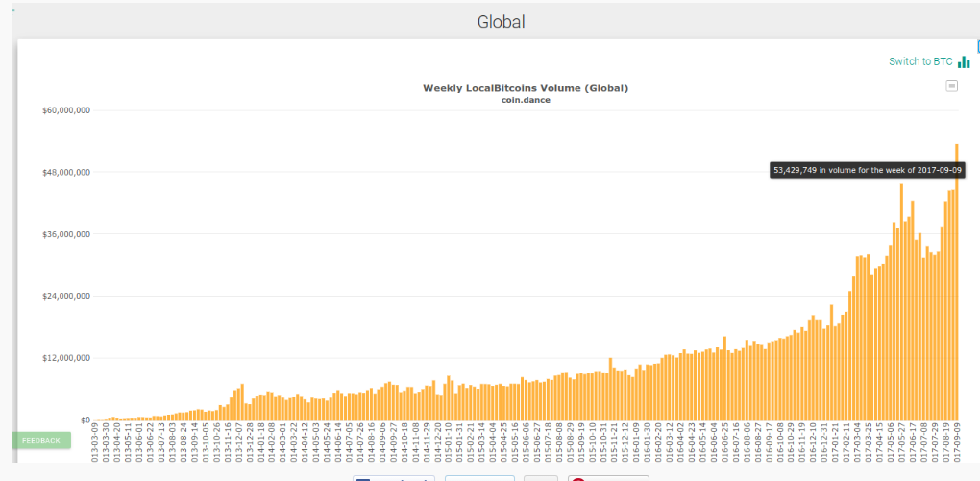Click the dark volume tooltip box
The height and width of the screenshot is (481, 980).
tap(868, 170)
